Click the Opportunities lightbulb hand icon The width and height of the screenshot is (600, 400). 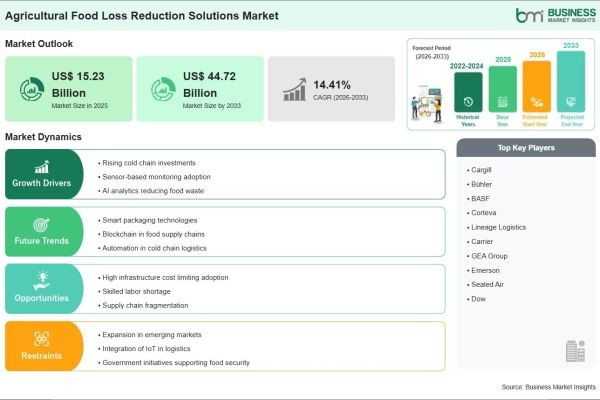pos(42,281)
